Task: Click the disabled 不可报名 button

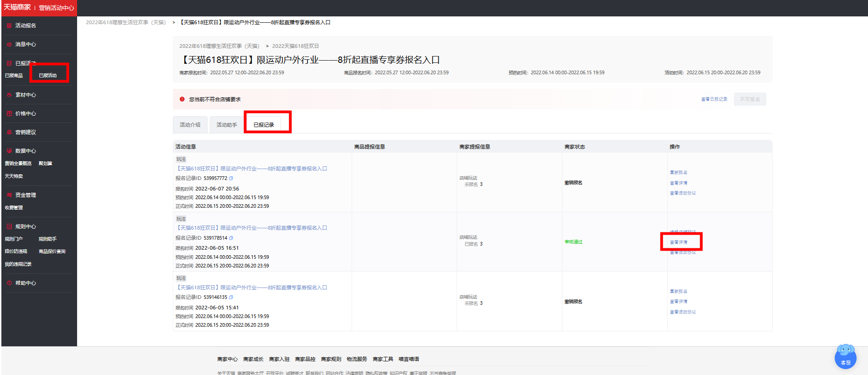Action: pos(750,99)
